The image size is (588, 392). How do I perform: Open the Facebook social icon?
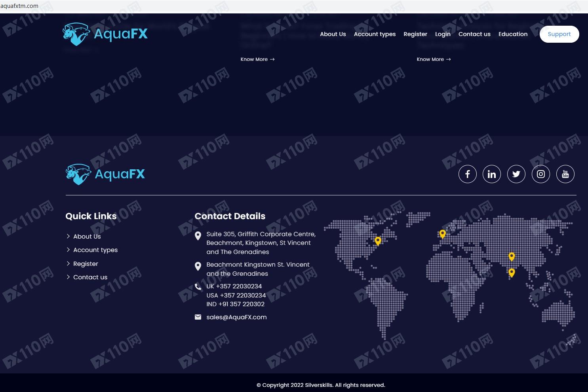(467, 174)
